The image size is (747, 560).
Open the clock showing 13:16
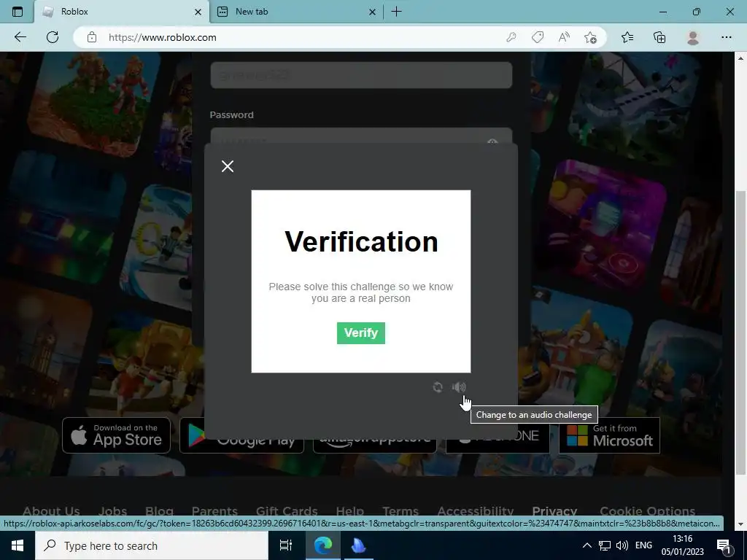pyautogui.click(x=682, y=545)
